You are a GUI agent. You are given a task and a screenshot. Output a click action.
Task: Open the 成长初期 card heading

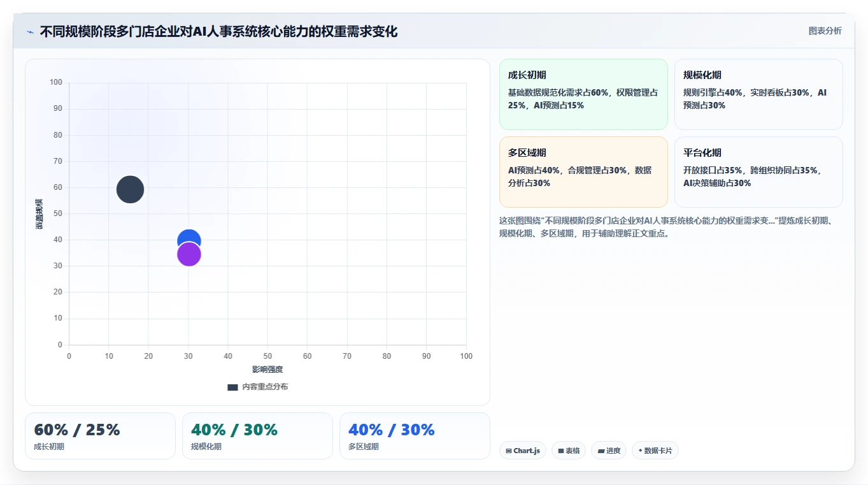coord(527,75)
